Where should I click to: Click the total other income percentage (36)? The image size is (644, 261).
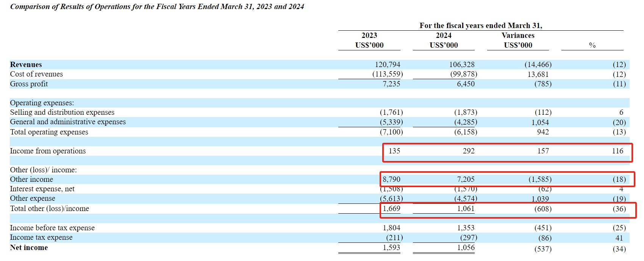(619, 209)
